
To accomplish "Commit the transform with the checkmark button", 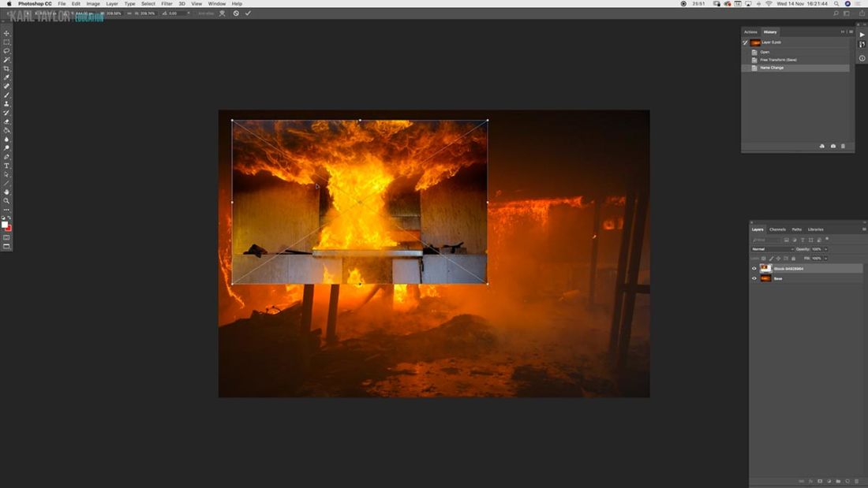I will click(248, 13).
